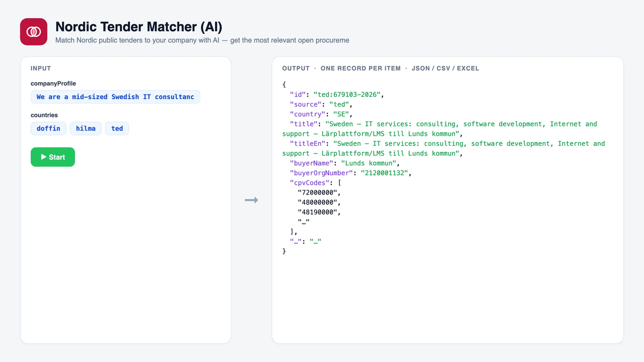Click the "source": "ted" JSON line
The width and height of the screenshot is (644, 362).
pos(321,104)
